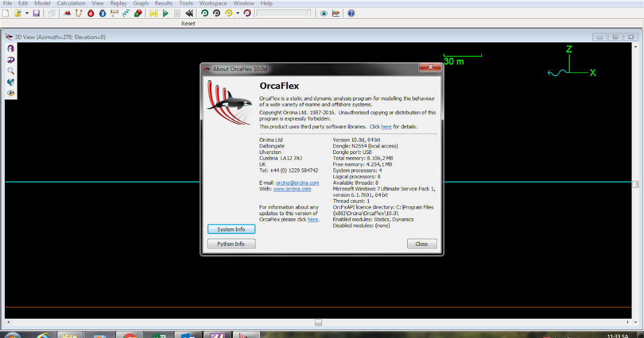Add a new 6D buoy
This screenshot has height=338, width=644.
click(90, 13)
